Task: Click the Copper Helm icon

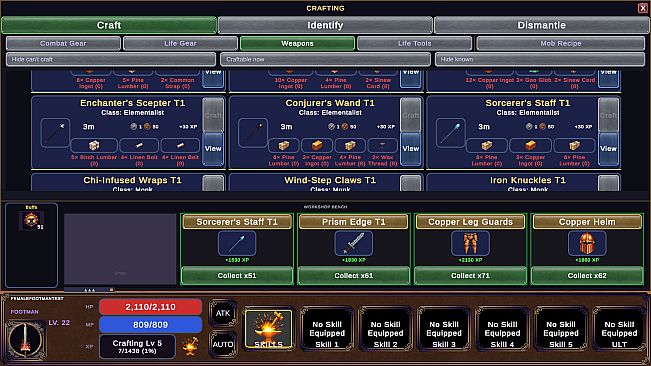Action: pyautogui.click(x=587, y=243)
